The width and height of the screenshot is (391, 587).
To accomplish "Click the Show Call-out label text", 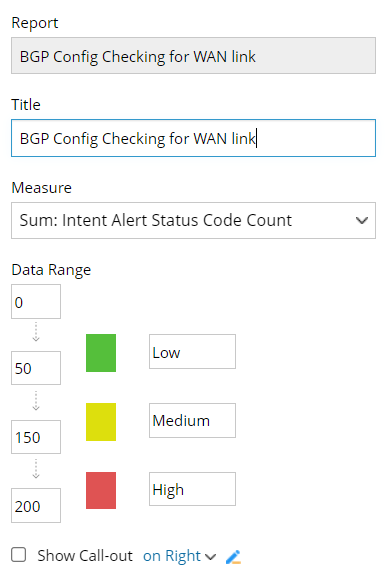I will pyautogui.click(x=85, y=556).
